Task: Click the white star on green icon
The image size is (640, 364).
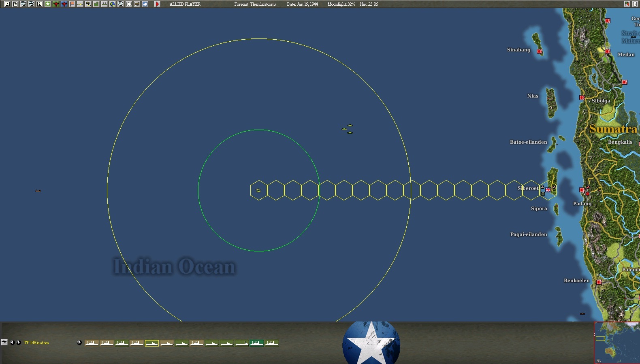Action: (x=48, y=4)
